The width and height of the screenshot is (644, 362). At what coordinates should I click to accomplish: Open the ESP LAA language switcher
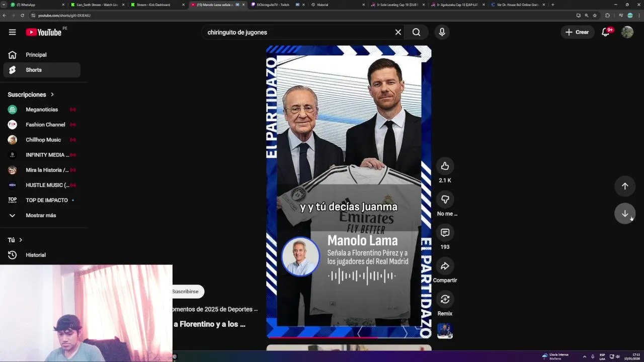pos(602,356)
